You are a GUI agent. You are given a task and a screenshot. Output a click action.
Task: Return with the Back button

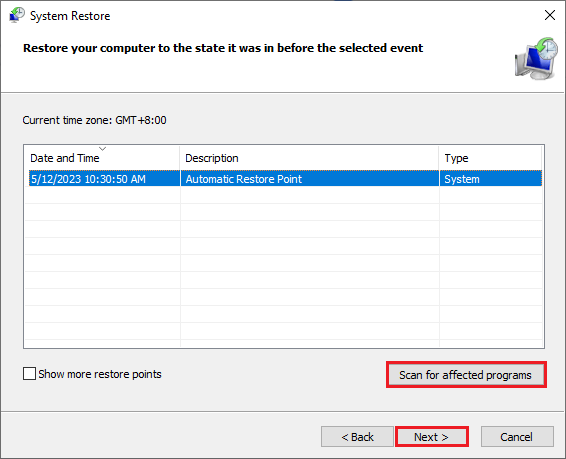tap(357, 437)
